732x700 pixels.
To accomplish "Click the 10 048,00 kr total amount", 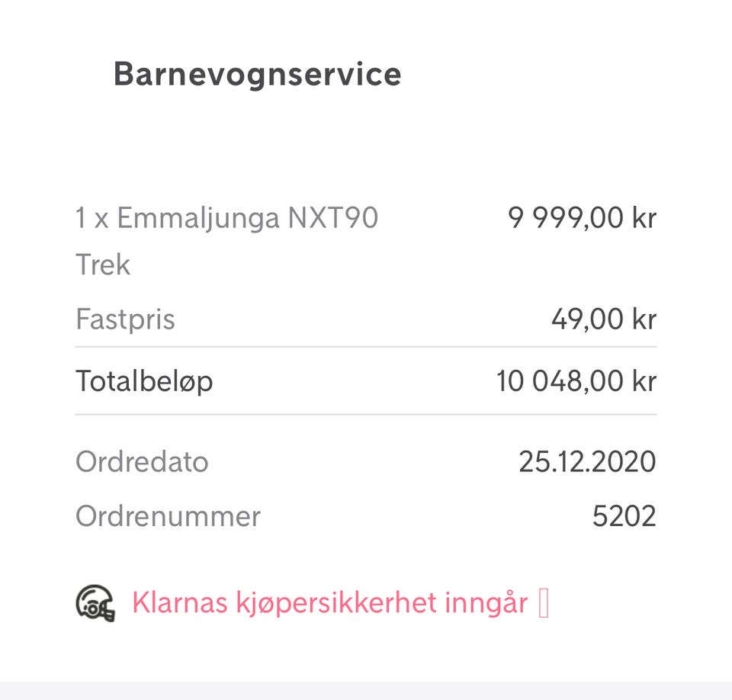I will click(x=576, y=381).
